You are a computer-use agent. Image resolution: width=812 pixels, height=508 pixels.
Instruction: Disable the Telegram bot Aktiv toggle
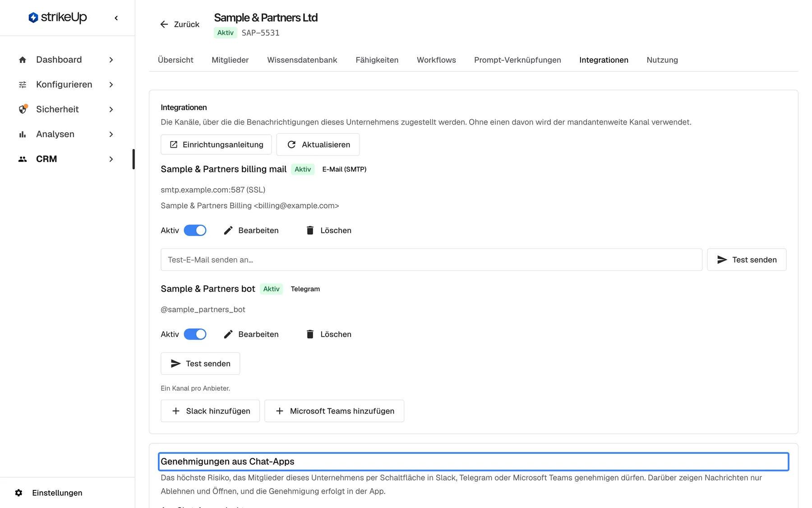coord(195,334)
